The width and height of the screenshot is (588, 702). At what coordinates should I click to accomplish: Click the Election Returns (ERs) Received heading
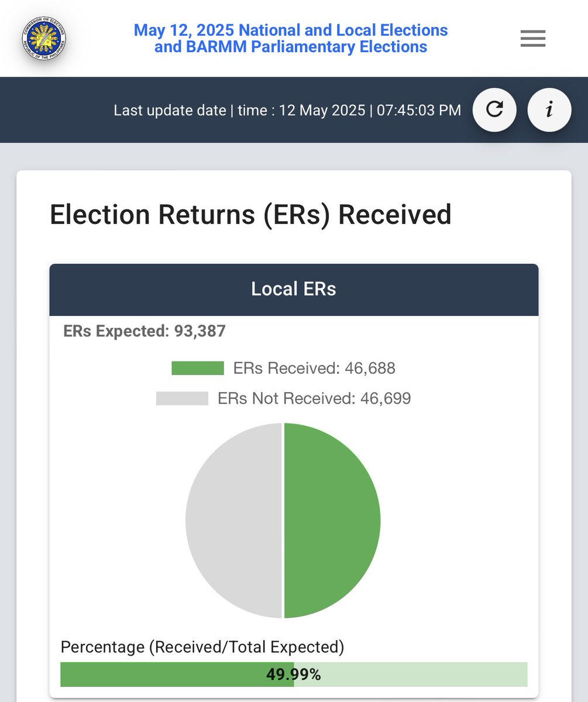(250, 214)
